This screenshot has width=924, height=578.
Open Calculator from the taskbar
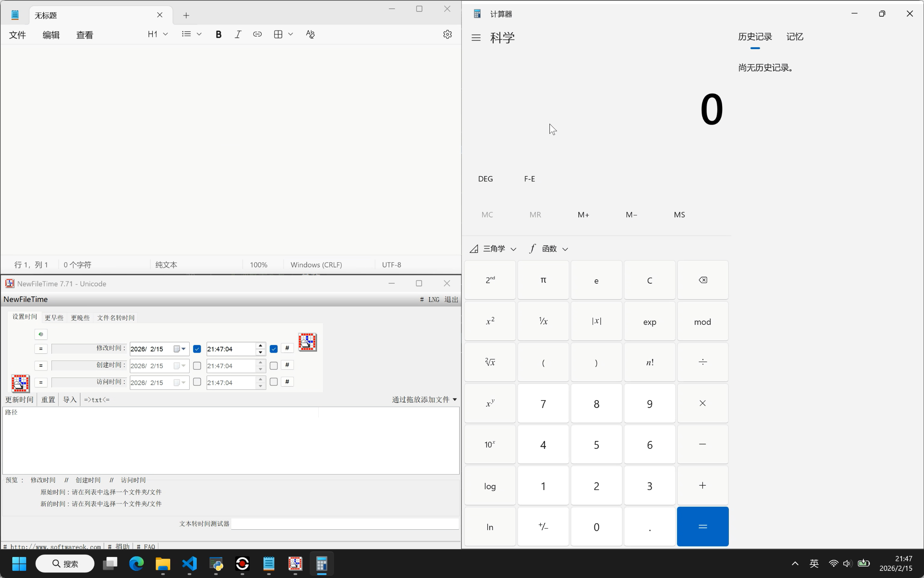(321, 563)
